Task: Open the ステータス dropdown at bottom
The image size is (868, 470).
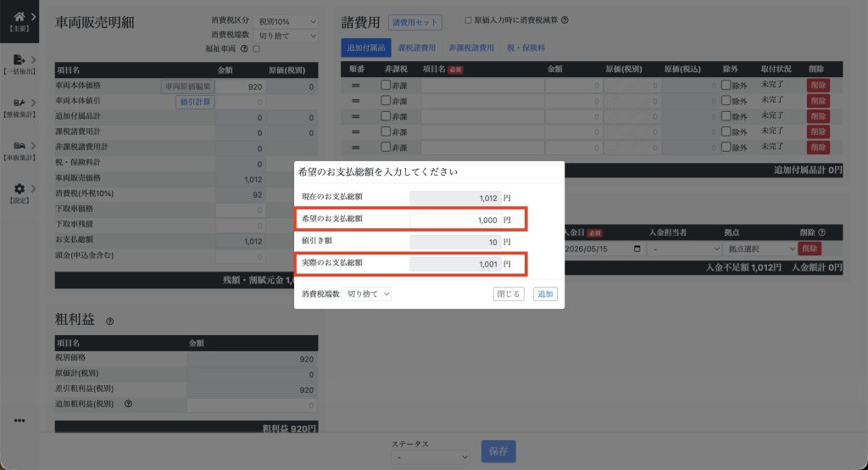Action: click(x=431, y=457)
